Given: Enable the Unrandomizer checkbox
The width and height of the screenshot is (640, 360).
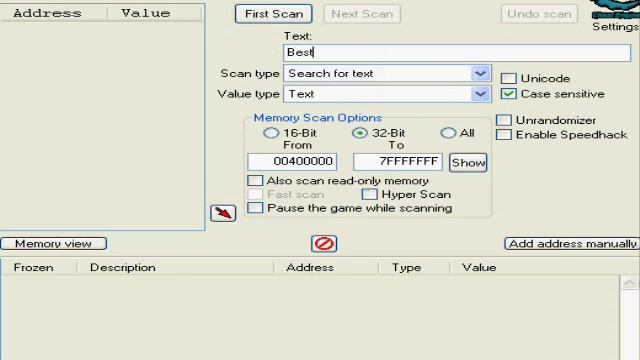Looking at the screenshot, I should click(x=504, y=120).
